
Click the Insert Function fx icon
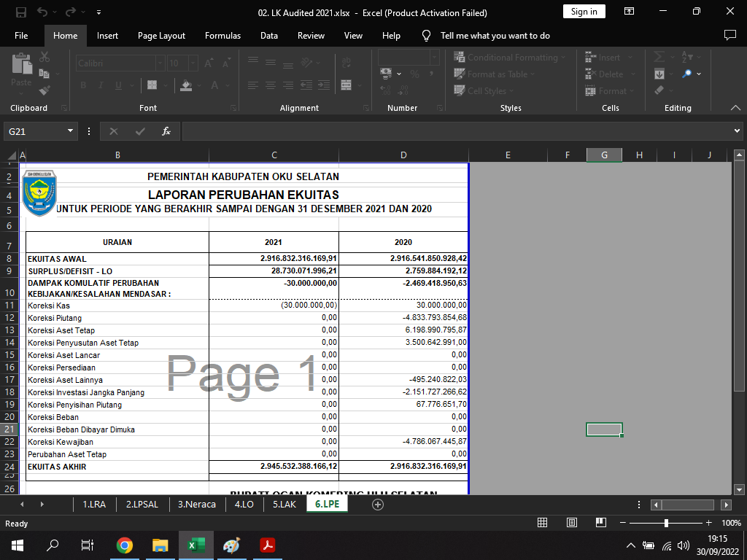166,131
